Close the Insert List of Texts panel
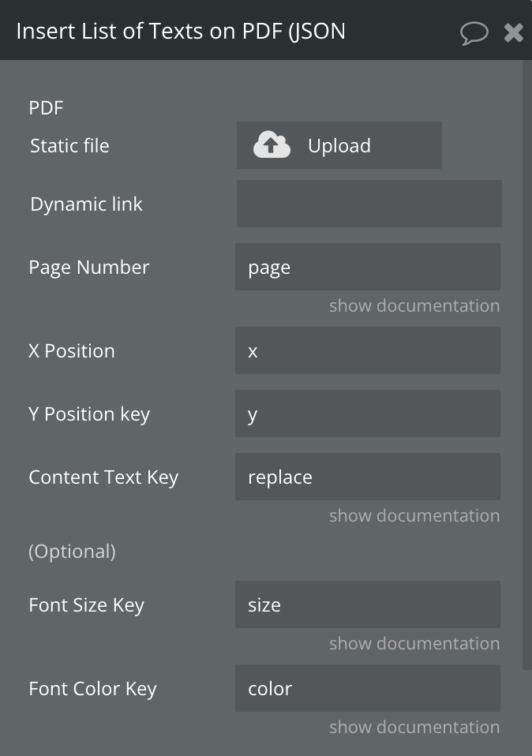 pyautogui.click(x=514, y=32)
